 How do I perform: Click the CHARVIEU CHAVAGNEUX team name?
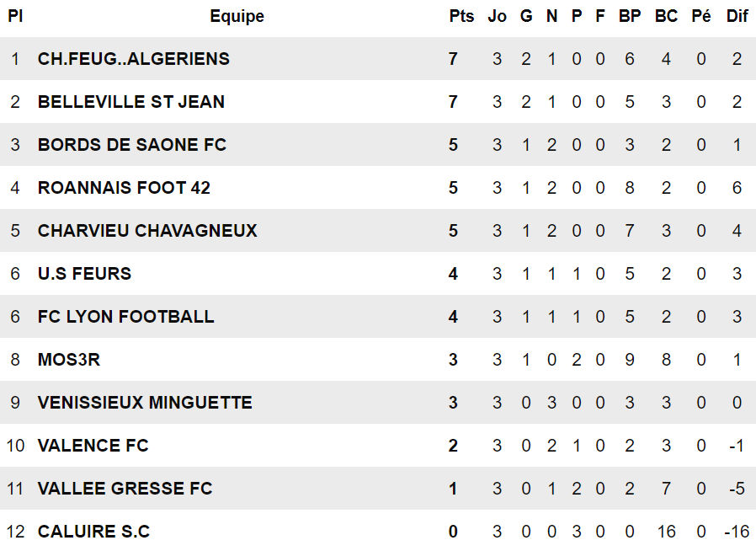point(147,231)
